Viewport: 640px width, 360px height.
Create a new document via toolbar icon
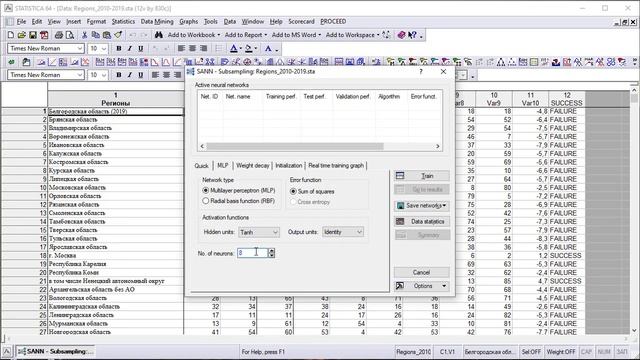(11, 35)
